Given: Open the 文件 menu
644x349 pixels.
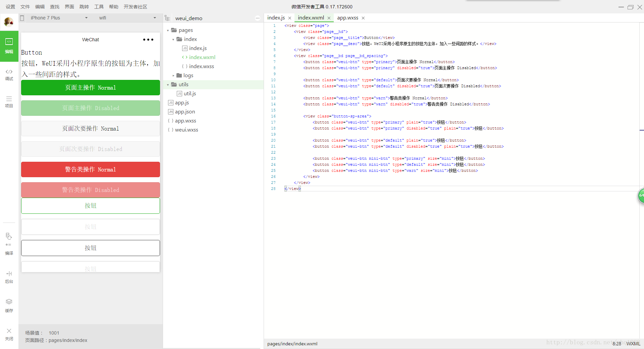Looking at the screenshot, I should point(25,7).
